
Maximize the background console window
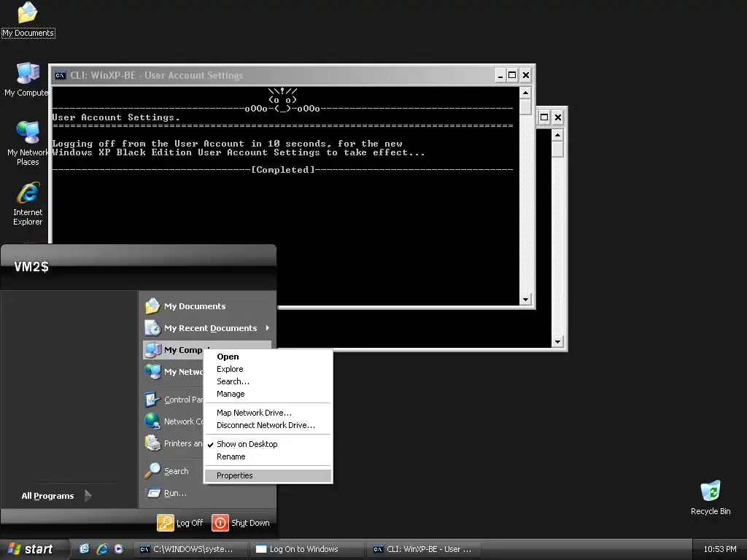[x=544, y=117]
